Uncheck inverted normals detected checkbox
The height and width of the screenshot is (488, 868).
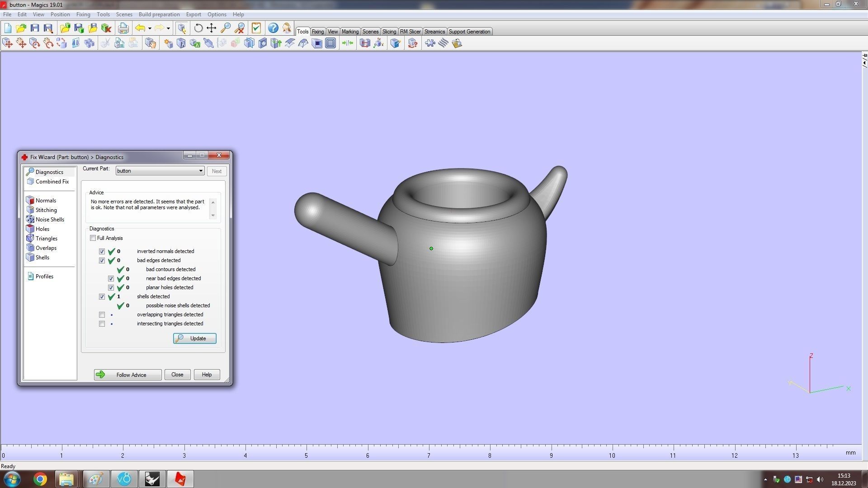(102, 252)
